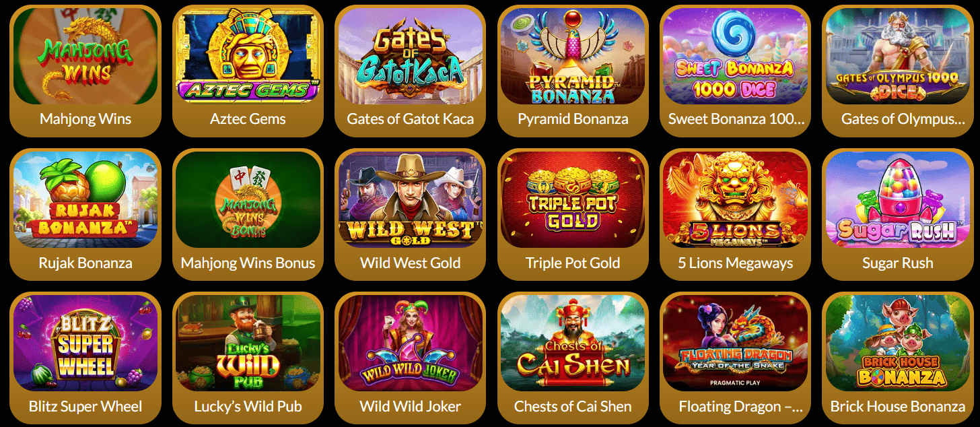
Task: Open the 5 Lions Megaways game tile
Action: coord(736,200)
